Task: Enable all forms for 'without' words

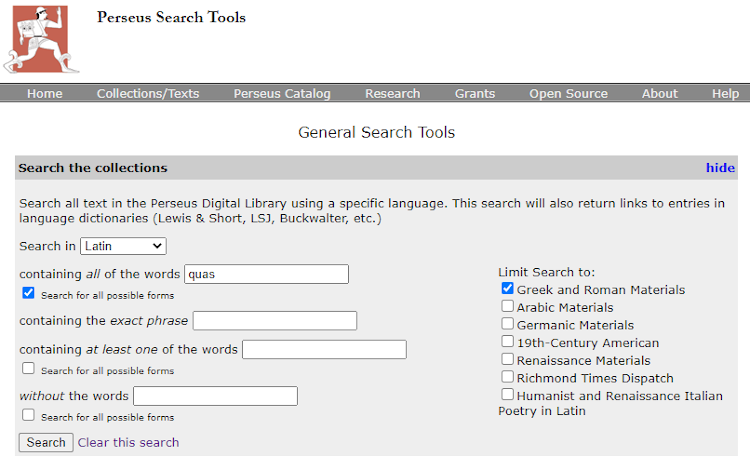Action: (x=28, y=415)
